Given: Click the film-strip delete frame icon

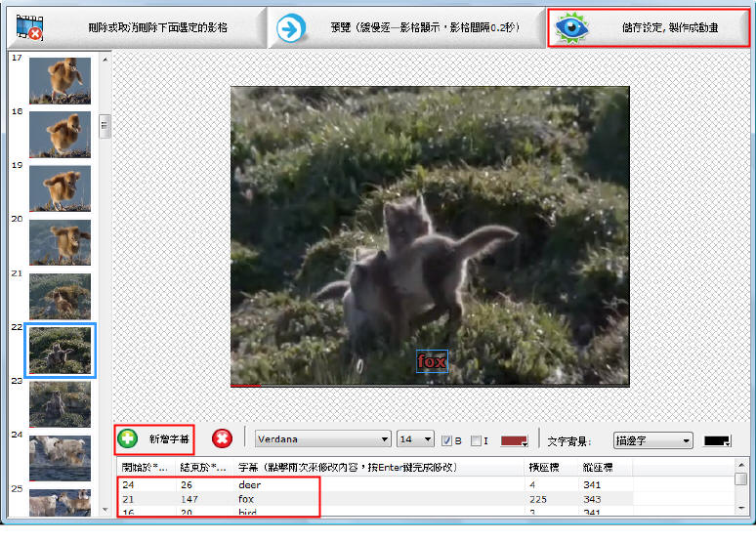Looking at the screenshot, I should coord(25,27).
